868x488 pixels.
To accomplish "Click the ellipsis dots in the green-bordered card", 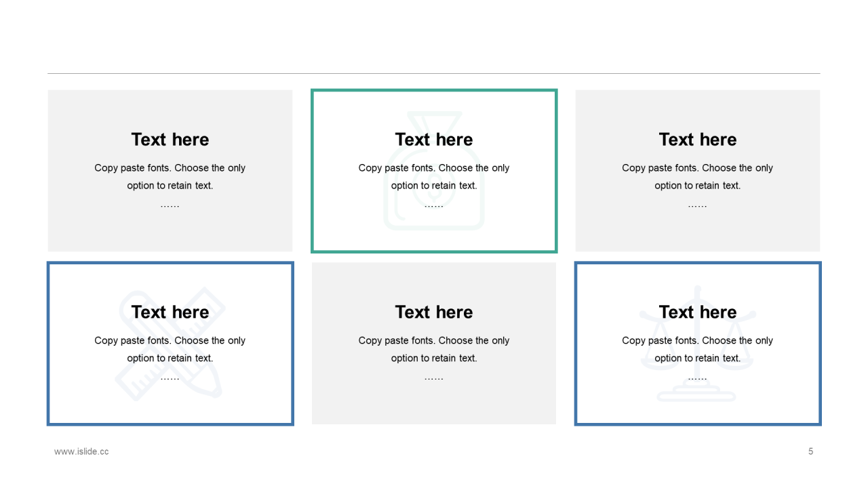I will tap(434, 205).
